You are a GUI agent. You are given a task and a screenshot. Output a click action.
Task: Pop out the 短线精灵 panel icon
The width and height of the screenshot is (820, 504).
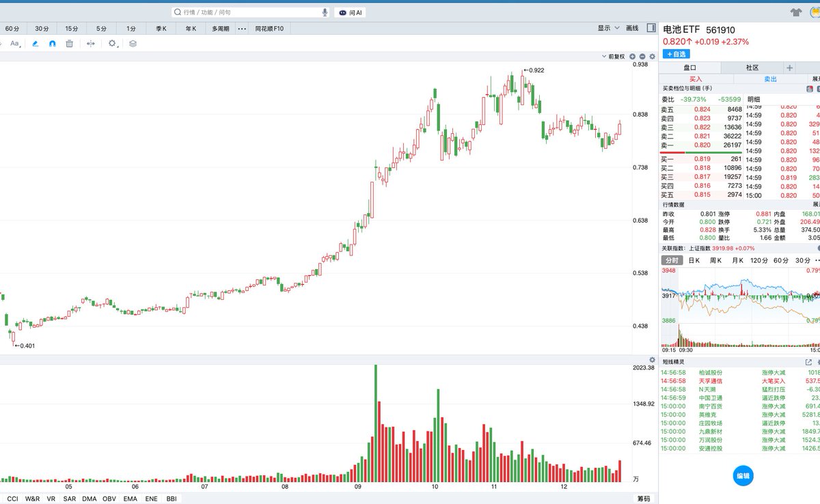tap(808, 362)
